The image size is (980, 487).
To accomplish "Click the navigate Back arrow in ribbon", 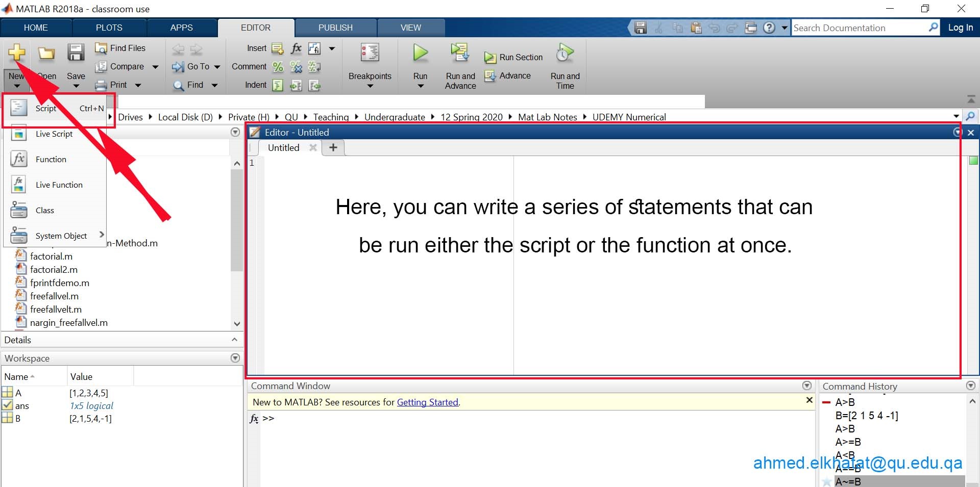I will [x=178, y=49].
